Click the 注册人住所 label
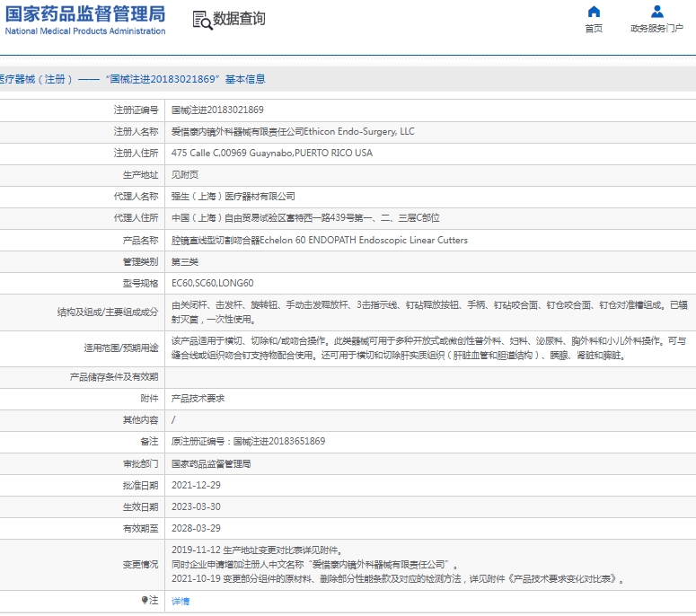The height and width of the screenshot is (616, 696). click(136, 154)
